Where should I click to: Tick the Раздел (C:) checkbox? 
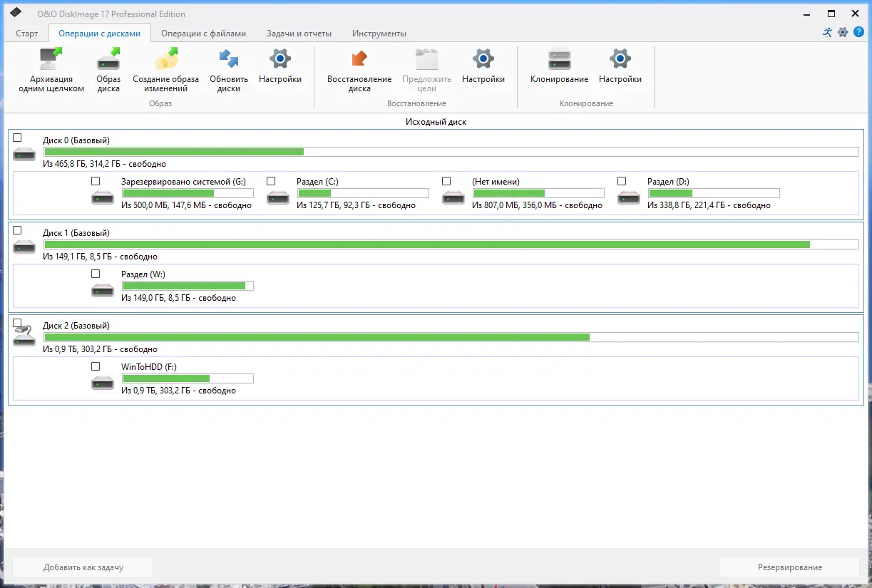[271, 181]
